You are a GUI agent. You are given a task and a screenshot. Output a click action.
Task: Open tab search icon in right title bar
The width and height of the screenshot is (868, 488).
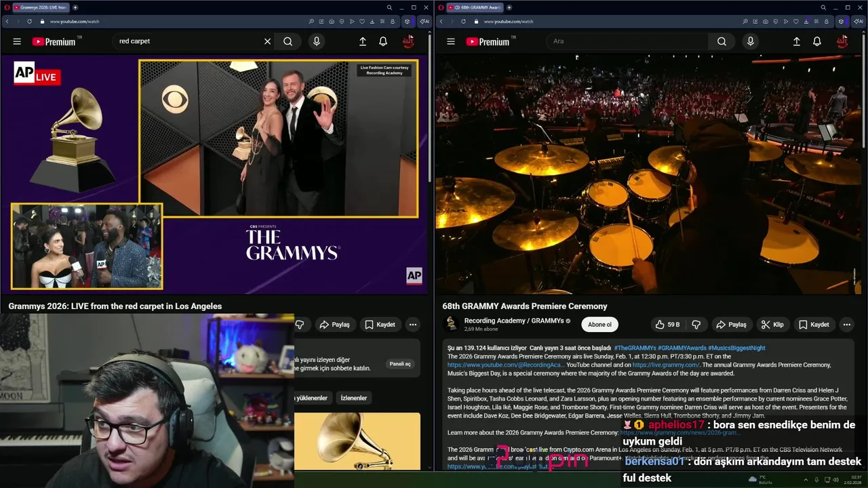[823, 7]
